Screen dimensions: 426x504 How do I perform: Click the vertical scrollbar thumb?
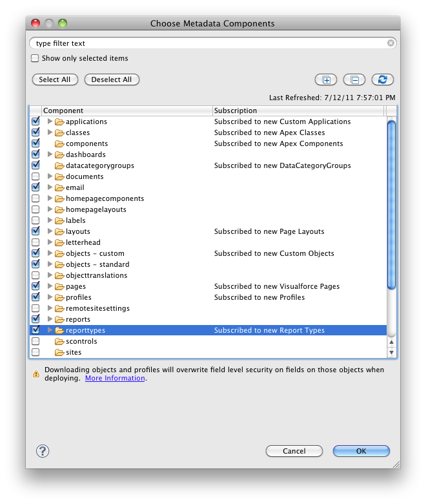pyautogui.click(x=391, y=205)
